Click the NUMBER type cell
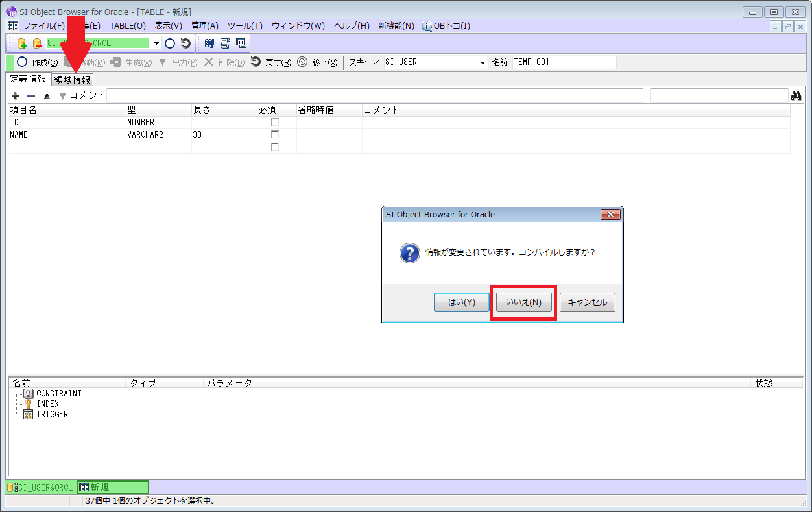 pyautogui.click(x=159, y=122)
